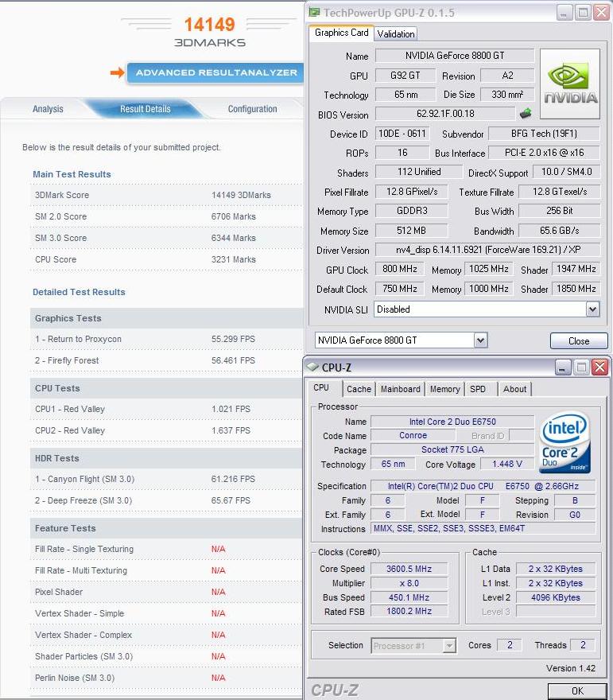Click the Intel Core 2 Duo logo
613x700 pixels.
click(x=566, y=442)
